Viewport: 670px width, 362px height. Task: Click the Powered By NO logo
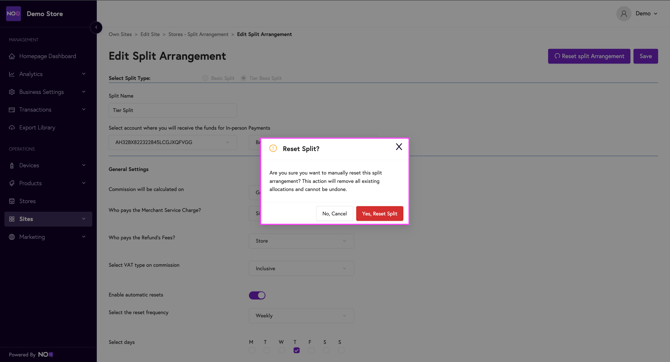pyautogui.click(x=45, y=354)
